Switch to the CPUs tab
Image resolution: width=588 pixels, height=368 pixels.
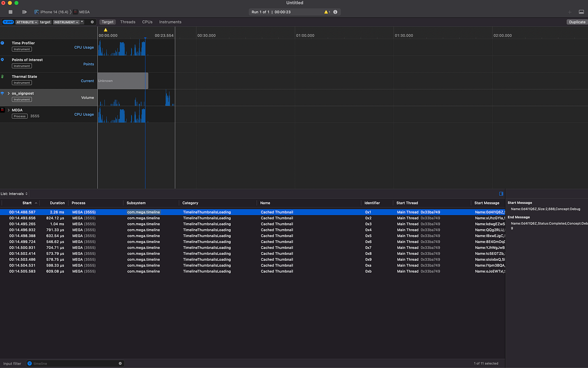147,22
